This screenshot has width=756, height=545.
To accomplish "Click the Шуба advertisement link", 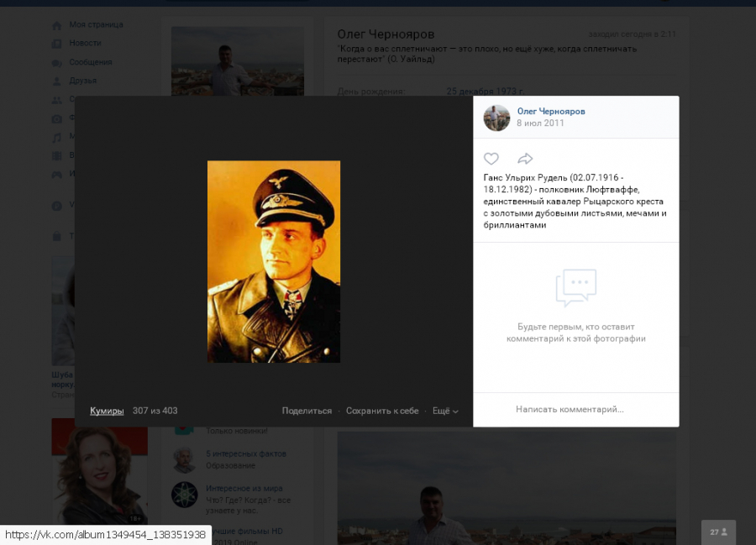I will [x=63, y=380].
